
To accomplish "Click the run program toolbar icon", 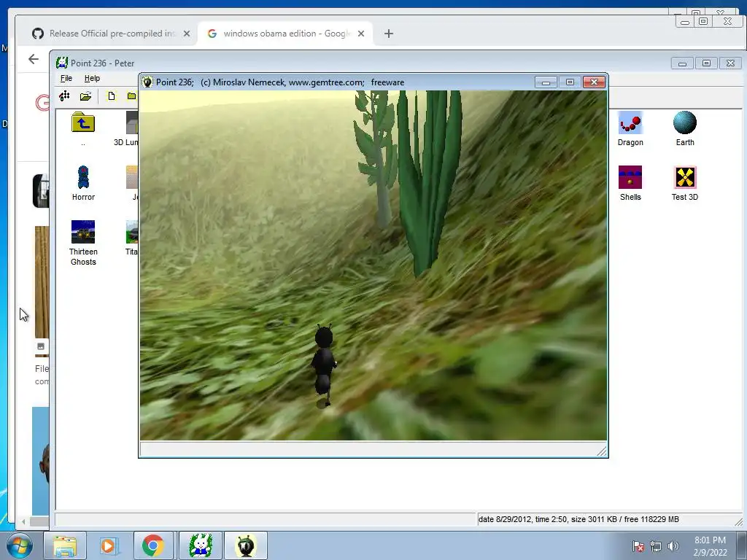I will click(64, 96).
